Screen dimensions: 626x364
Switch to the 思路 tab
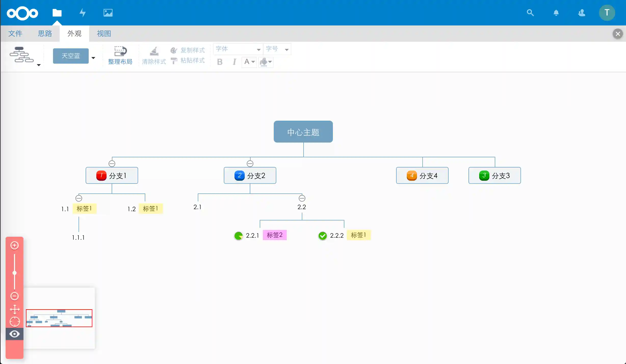pos(45,33)
